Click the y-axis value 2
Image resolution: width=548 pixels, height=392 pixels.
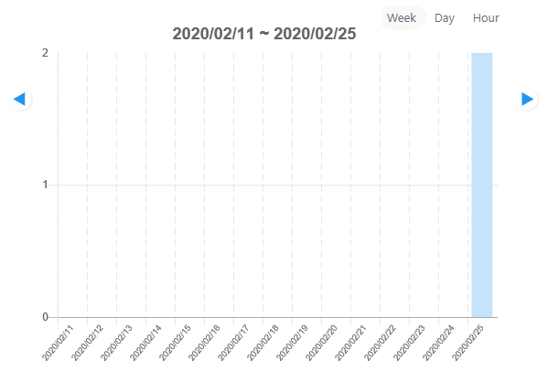tap(45, 53)
